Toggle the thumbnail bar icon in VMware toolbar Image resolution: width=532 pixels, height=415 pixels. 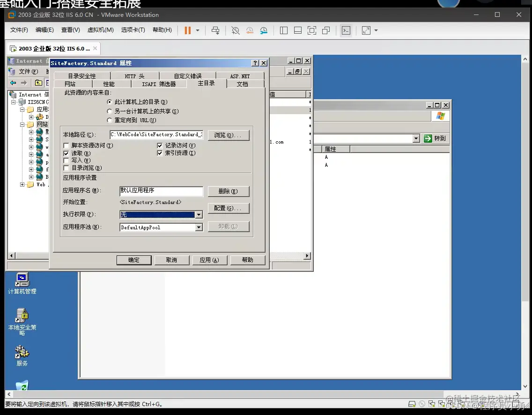pos(298,30)
